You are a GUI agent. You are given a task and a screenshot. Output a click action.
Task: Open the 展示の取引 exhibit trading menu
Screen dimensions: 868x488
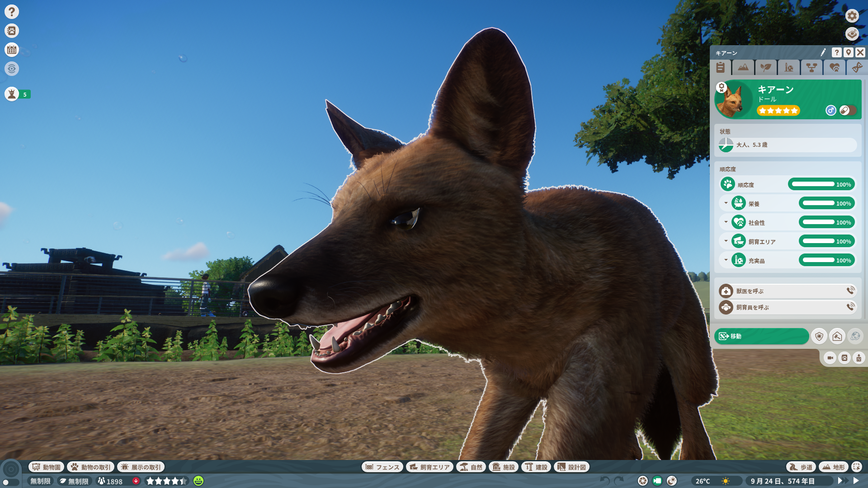(x=141, y=467)
